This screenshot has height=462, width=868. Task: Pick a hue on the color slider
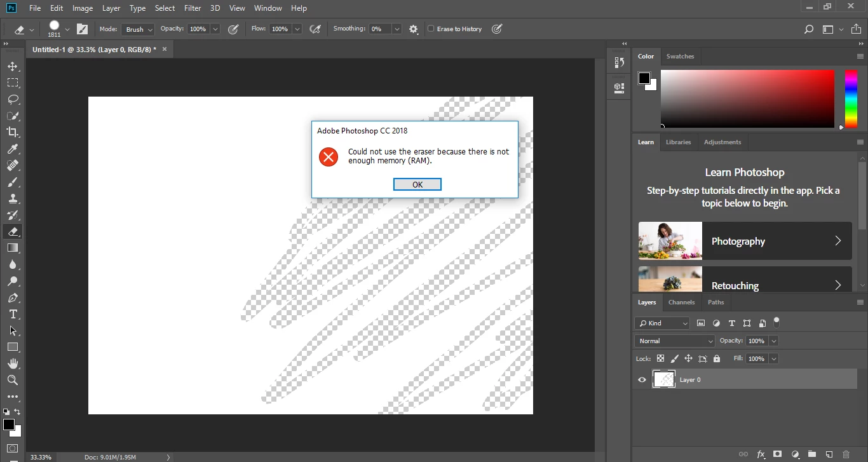click(x=851, y=99)
